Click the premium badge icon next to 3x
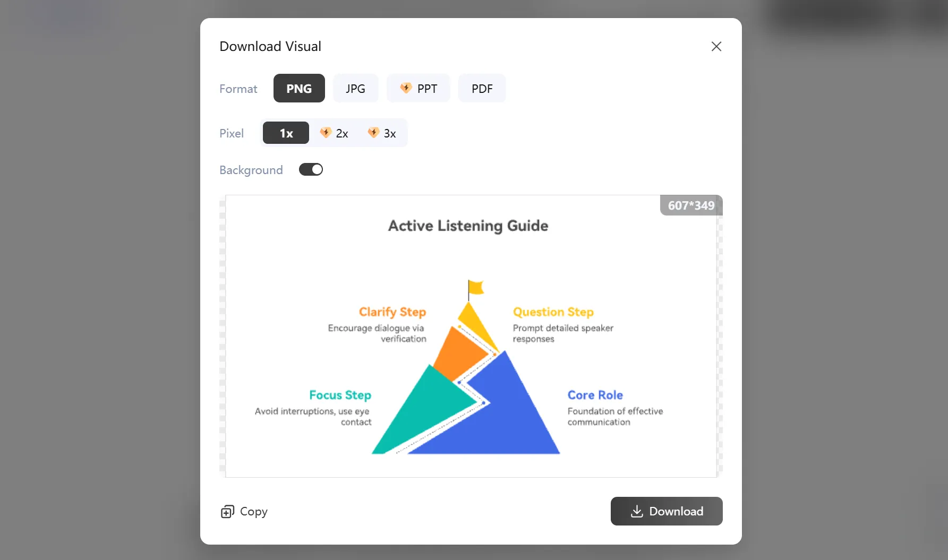Image resolution: width=948 pixels, height=560 pixels. tap(373, 132)
